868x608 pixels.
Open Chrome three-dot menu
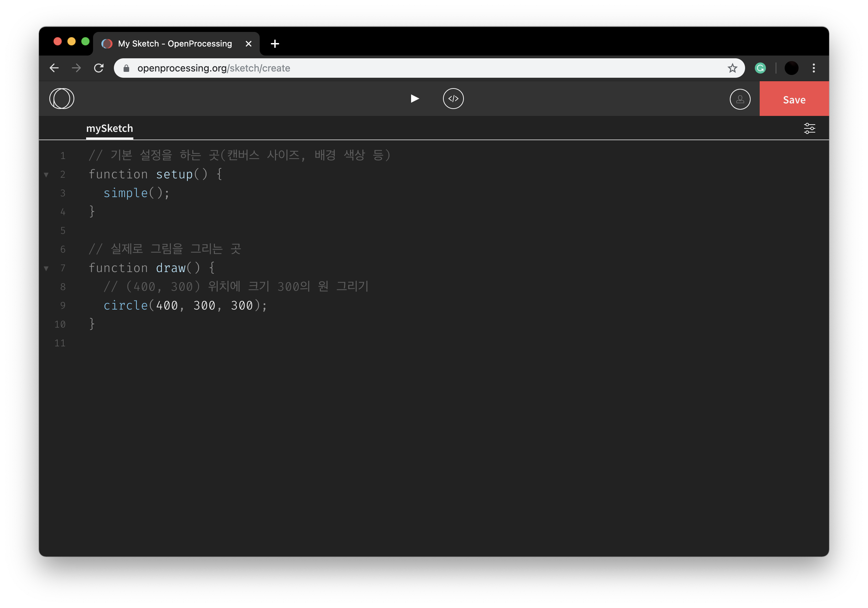(x=813, y=68)
